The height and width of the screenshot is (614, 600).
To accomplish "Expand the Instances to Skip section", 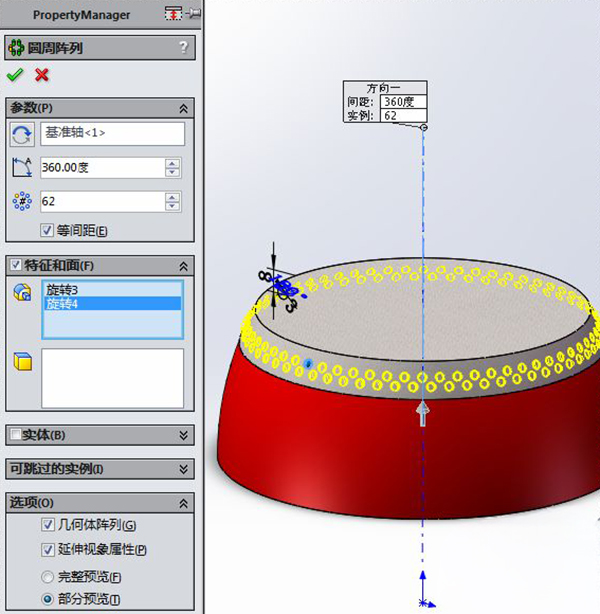I will point(183,469).
